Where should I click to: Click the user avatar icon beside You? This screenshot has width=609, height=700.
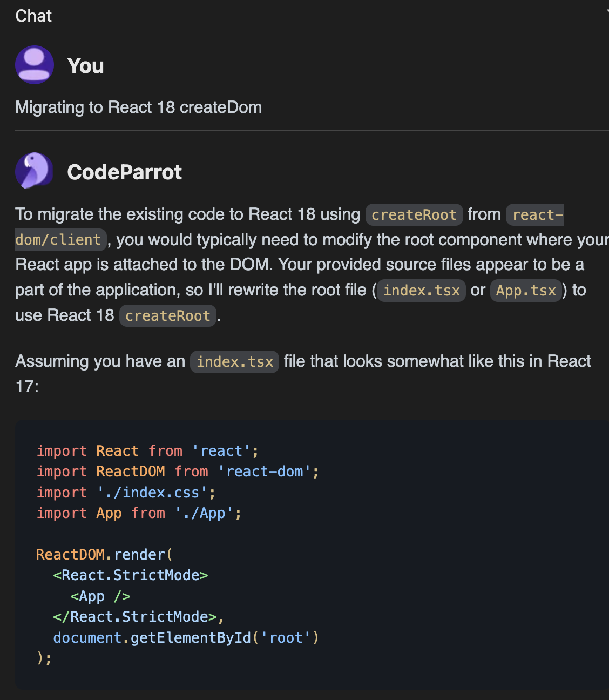[35, 65]
